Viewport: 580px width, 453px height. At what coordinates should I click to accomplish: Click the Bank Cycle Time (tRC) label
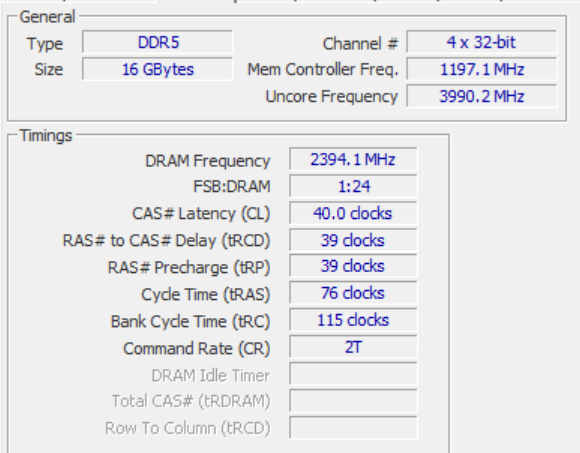190,321
